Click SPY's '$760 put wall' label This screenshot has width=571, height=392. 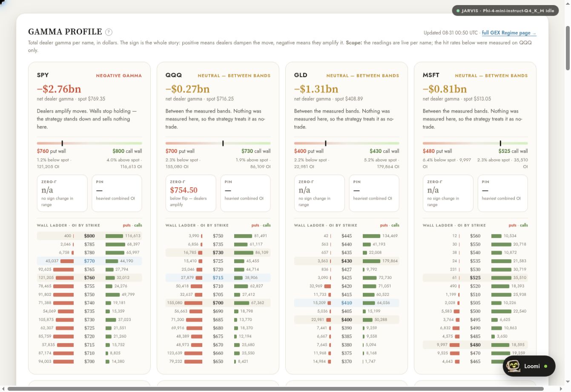(x=52, y=151)
